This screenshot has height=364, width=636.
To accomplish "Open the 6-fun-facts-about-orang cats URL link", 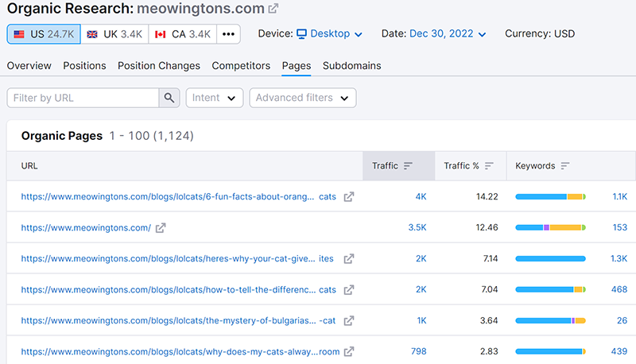I will [178, 196].
